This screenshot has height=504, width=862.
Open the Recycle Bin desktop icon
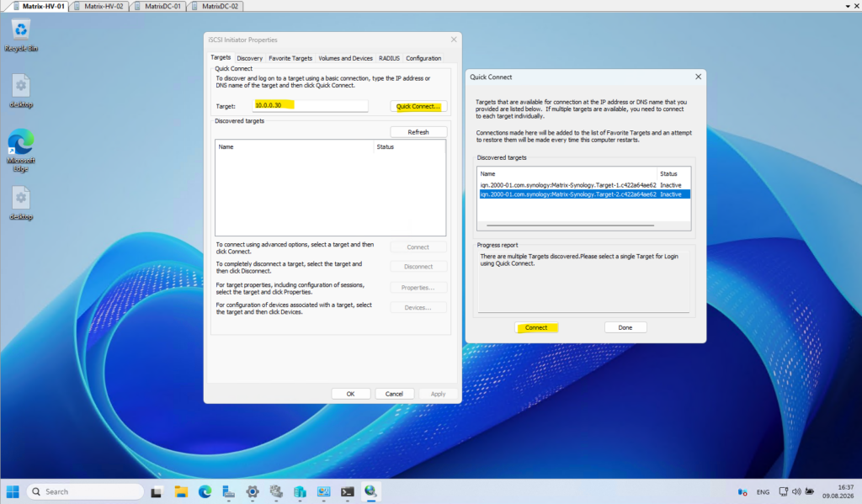click(x=21, y=35)
